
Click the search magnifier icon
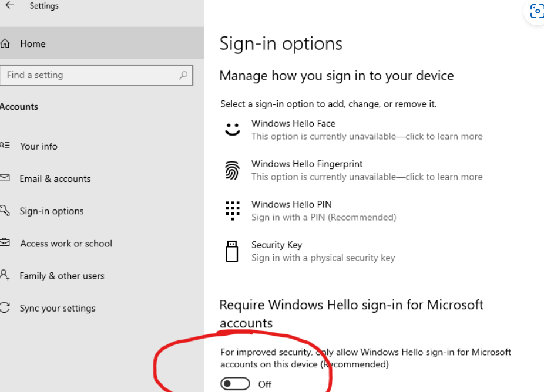(x=183, y=75)
